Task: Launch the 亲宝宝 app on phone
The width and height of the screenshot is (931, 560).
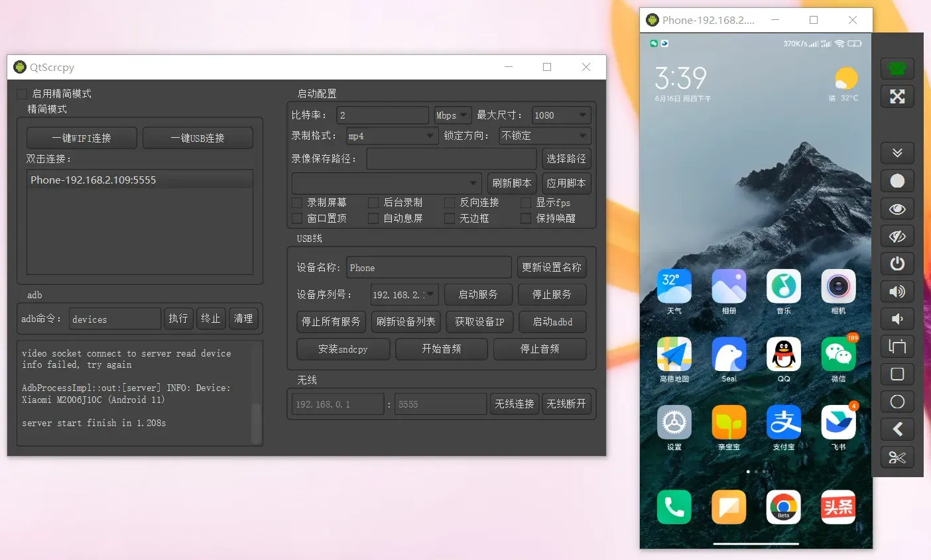Action: 729,423
